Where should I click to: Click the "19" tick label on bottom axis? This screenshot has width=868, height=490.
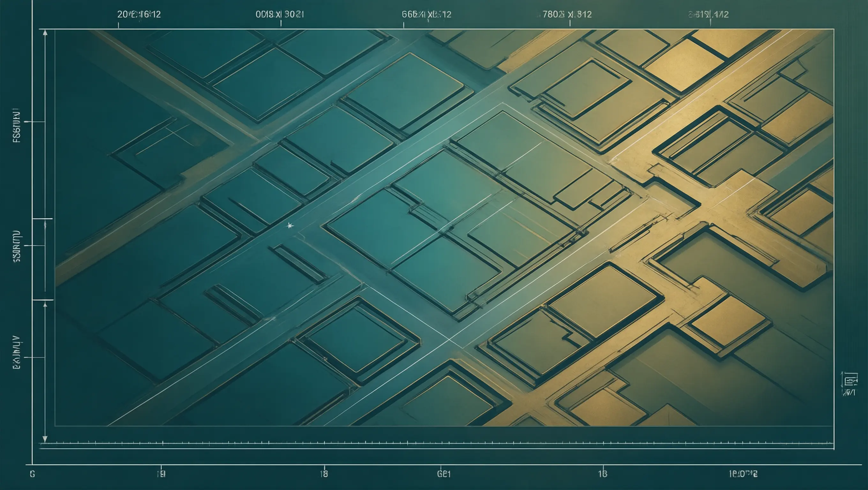click(x=161, y=474)
